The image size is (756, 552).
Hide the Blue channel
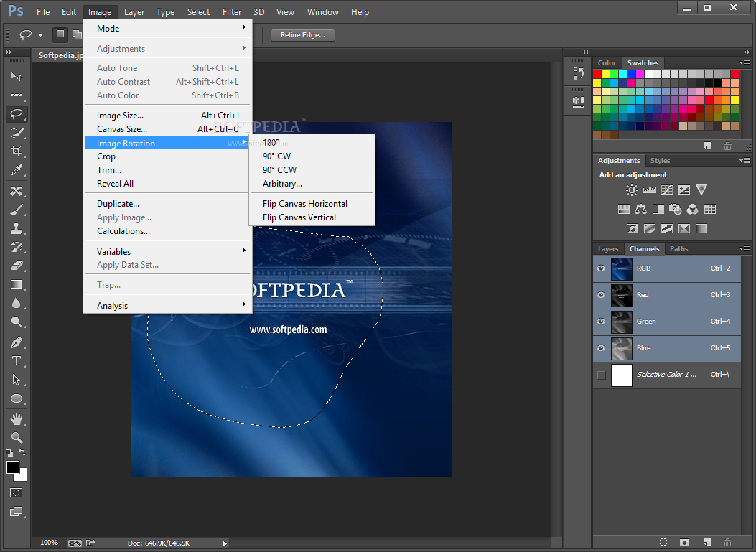tap(601, 348)
